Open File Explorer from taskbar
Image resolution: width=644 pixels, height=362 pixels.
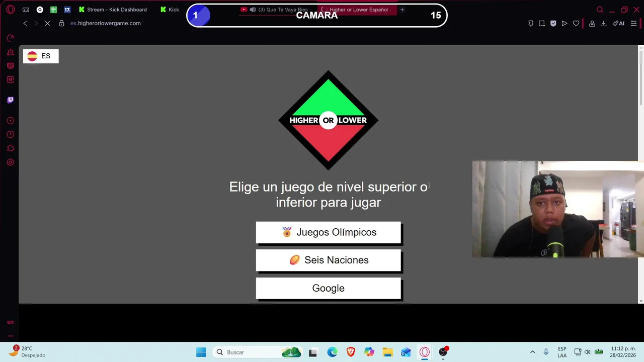(x=387, y=352)
